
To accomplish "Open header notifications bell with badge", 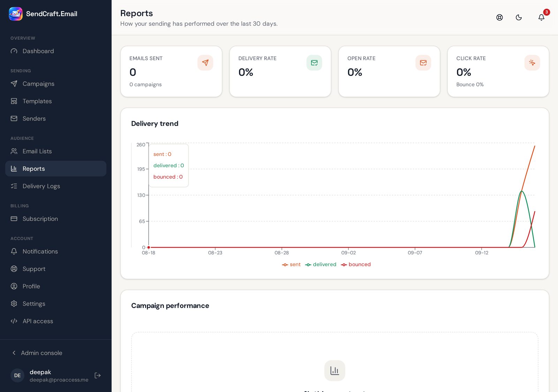I will 541,17.
